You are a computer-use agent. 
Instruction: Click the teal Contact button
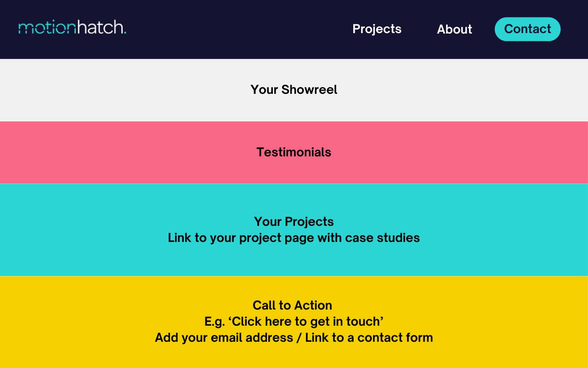(527, 29)
